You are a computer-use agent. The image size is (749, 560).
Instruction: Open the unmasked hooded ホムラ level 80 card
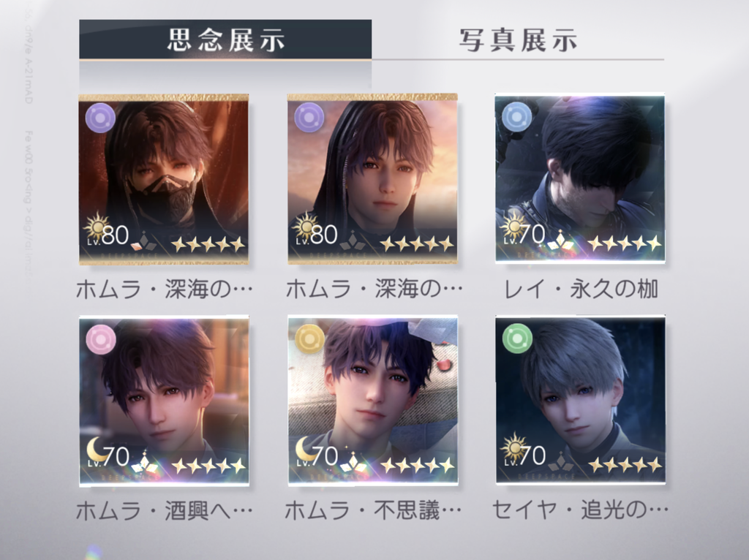372,179
